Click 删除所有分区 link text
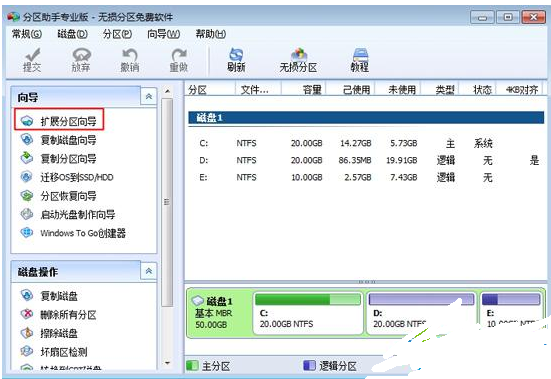This screenshot has height=379, width=551. pos(69,314)
